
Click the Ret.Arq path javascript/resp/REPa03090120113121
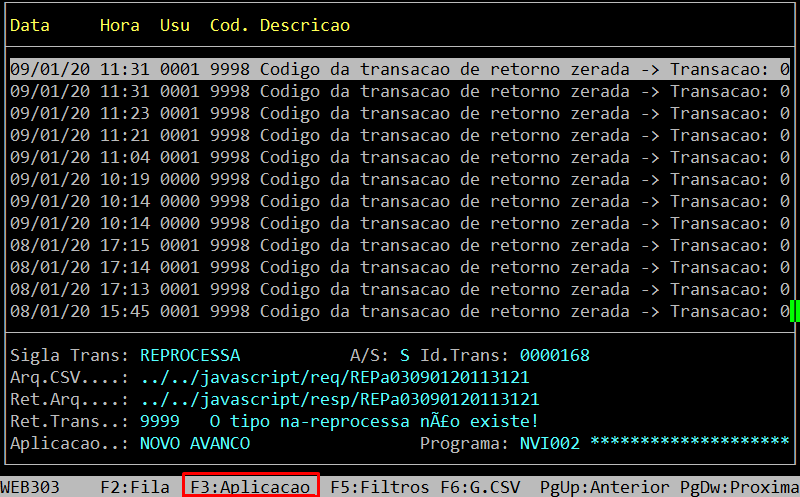click(340, 400)
